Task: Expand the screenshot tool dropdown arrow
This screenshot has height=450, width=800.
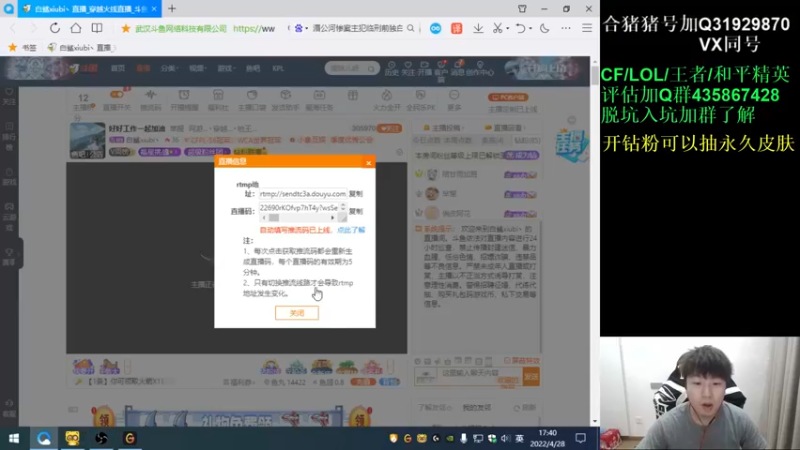Action: 508,29
